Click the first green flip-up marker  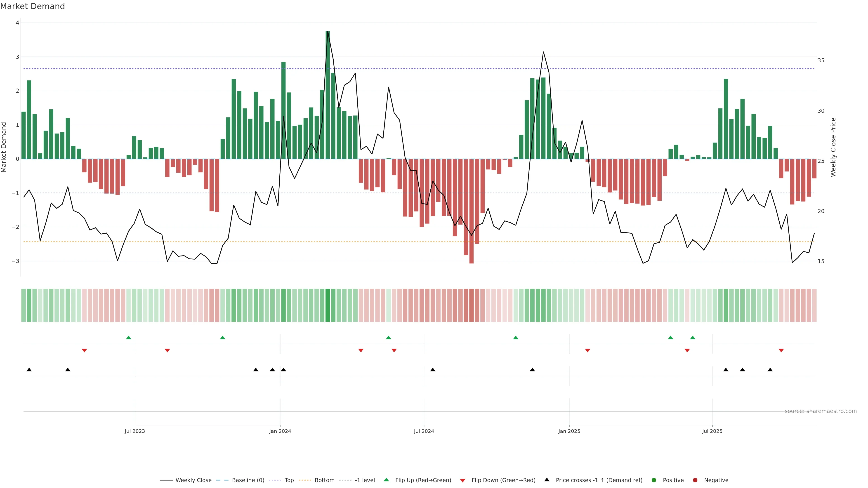click(128, 338)
